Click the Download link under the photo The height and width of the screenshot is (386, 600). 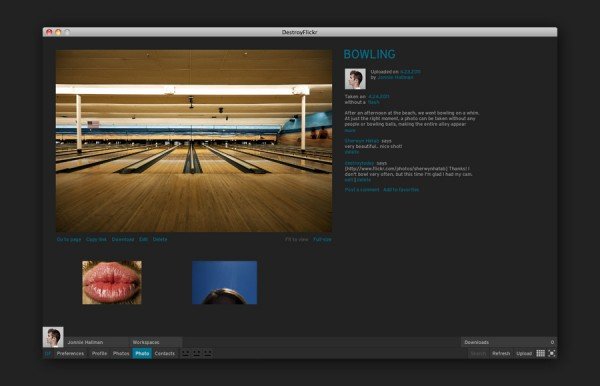123,239
